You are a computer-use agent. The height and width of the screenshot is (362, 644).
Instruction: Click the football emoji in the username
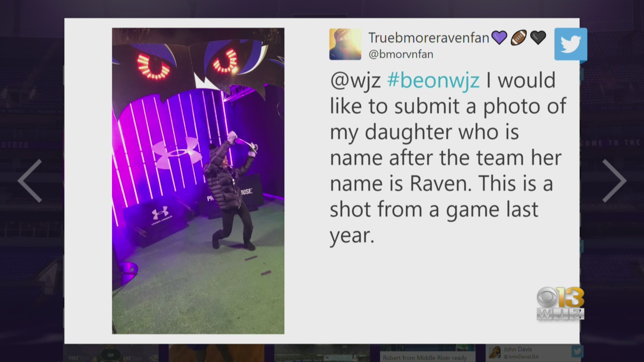[519, 38]
